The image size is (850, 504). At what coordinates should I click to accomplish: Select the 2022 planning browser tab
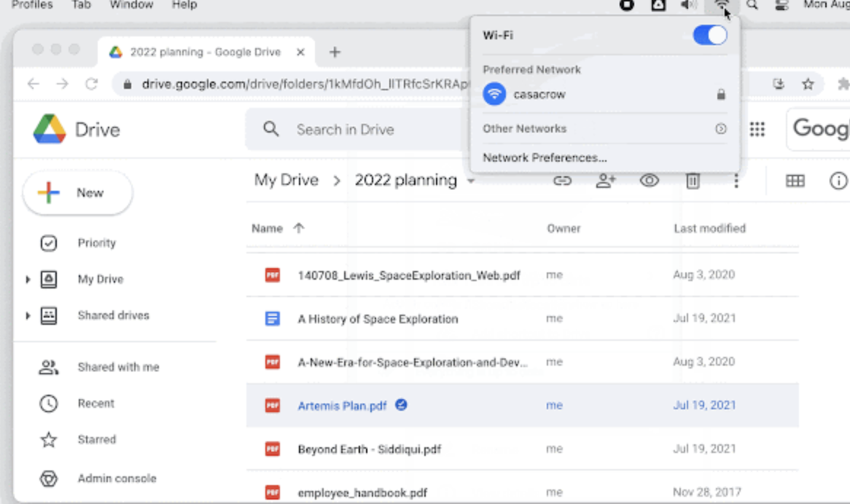pos(206,52)
